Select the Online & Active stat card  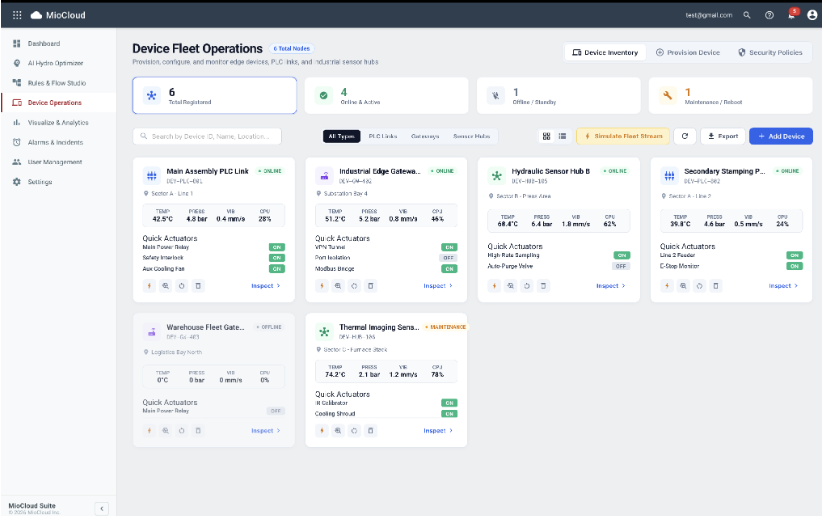pyautogui.click(x=386, y=95)
